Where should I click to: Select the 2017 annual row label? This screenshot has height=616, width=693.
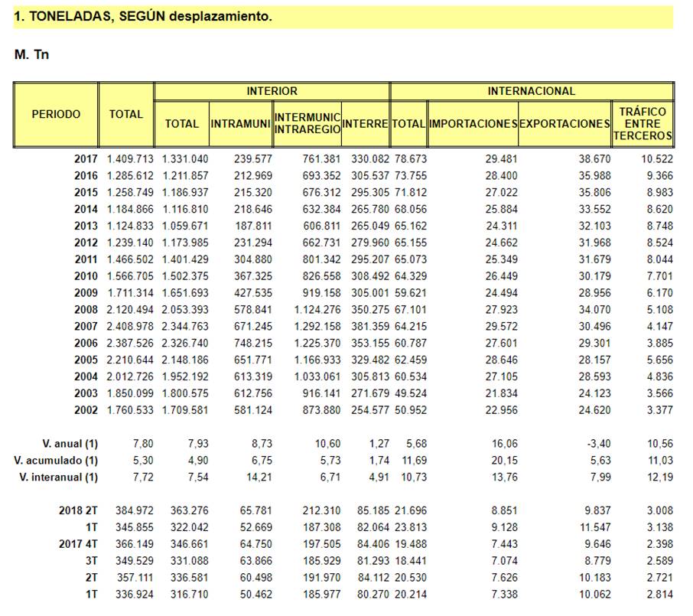pos(85,159)
